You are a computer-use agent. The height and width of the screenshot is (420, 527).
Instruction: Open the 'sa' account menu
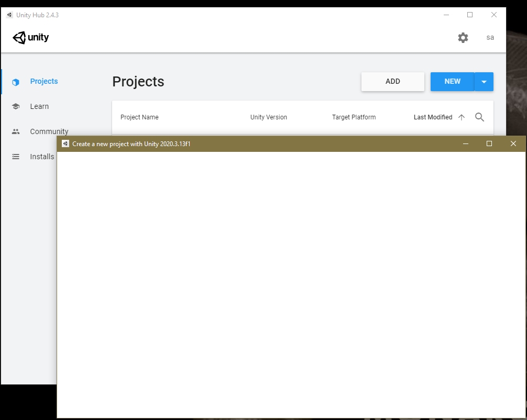(490, 37)
